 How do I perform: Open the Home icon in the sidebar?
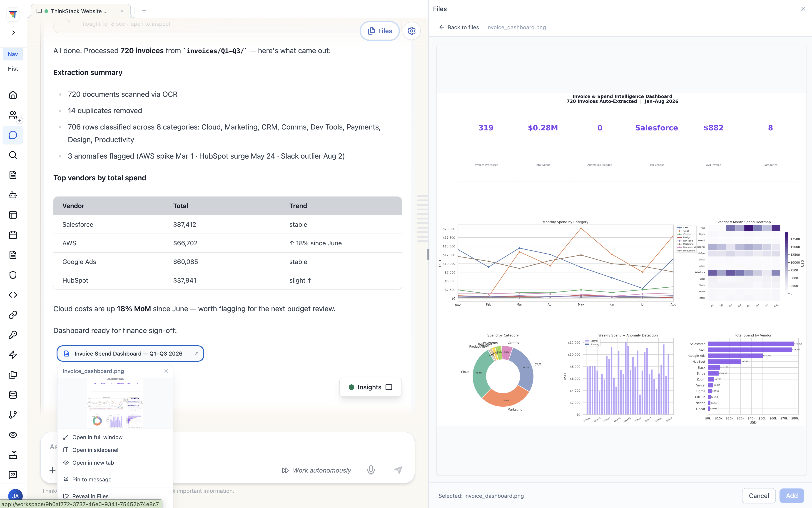[13, 95]
